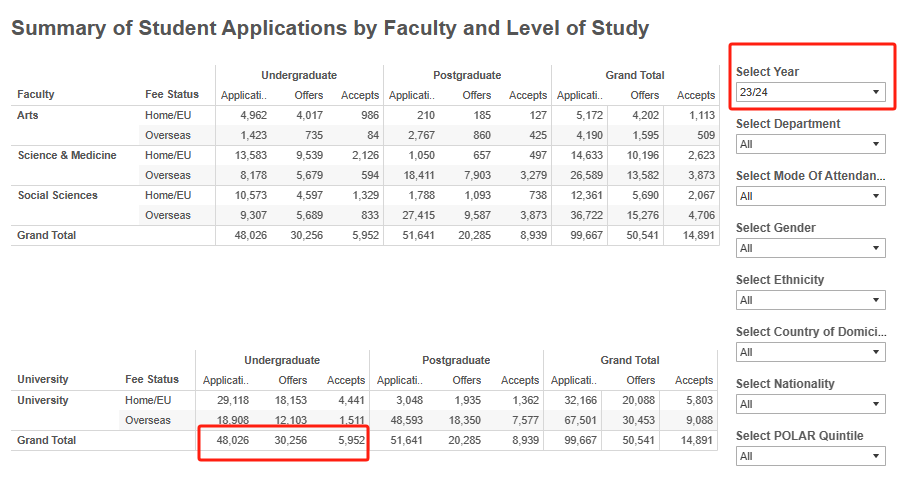Expand the Select Gender filter dropdown
Image resolution: width=900 pixels, height=477 pixels.
(810, 248)
